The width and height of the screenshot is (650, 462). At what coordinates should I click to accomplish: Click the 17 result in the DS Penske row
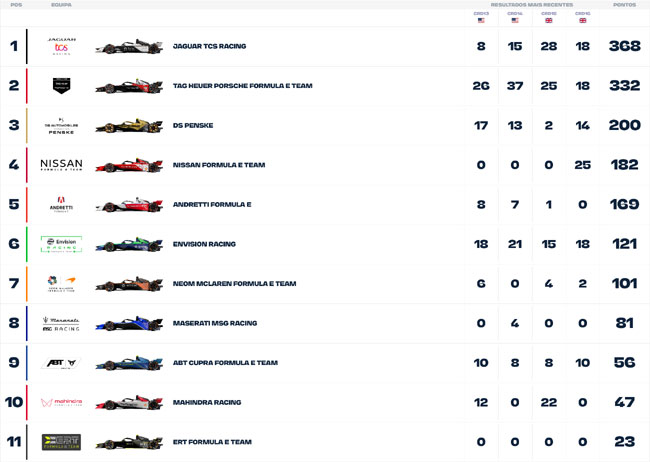coord(481,125)
